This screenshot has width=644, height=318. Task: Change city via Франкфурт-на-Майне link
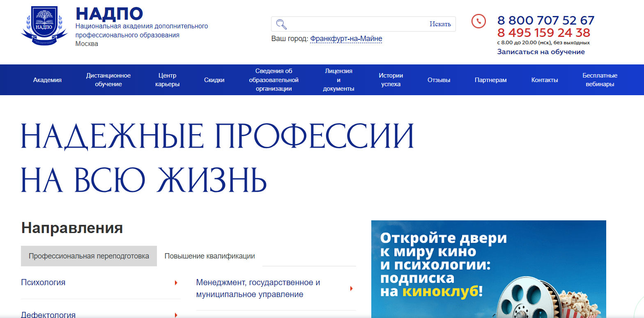346,39
